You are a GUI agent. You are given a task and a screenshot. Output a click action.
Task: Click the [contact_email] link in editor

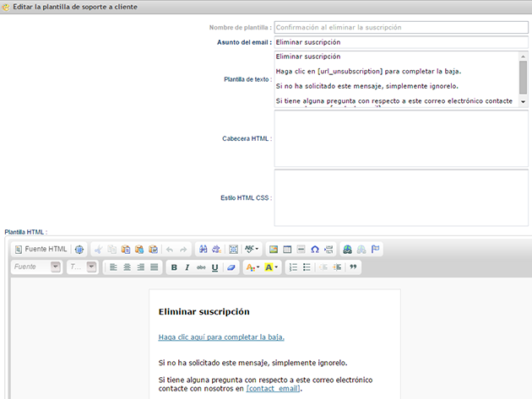click(274, 389)
